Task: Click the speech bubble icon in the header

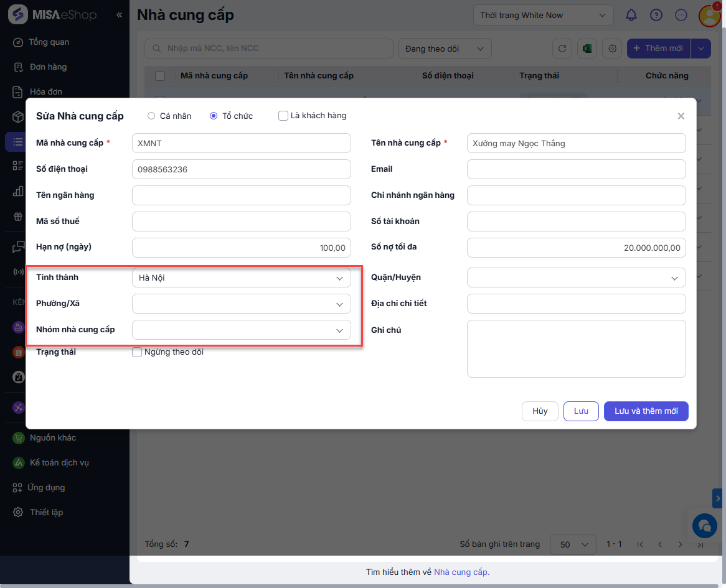Action: [x=681, y=16]
